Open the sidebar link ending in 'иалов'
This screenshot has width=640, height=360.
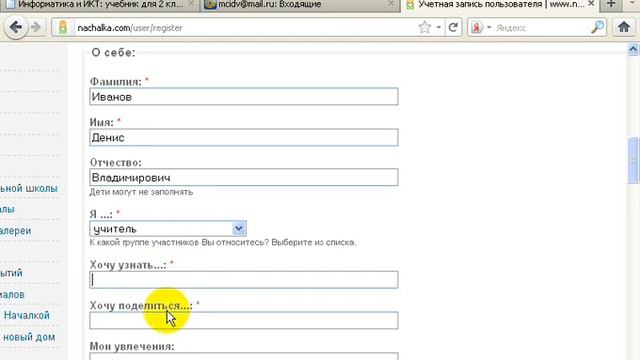point(12,294)
